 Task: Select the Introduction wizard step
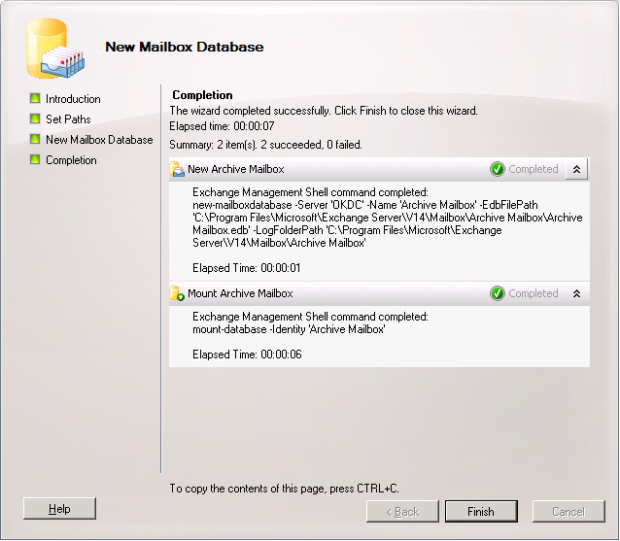(73, 99)
